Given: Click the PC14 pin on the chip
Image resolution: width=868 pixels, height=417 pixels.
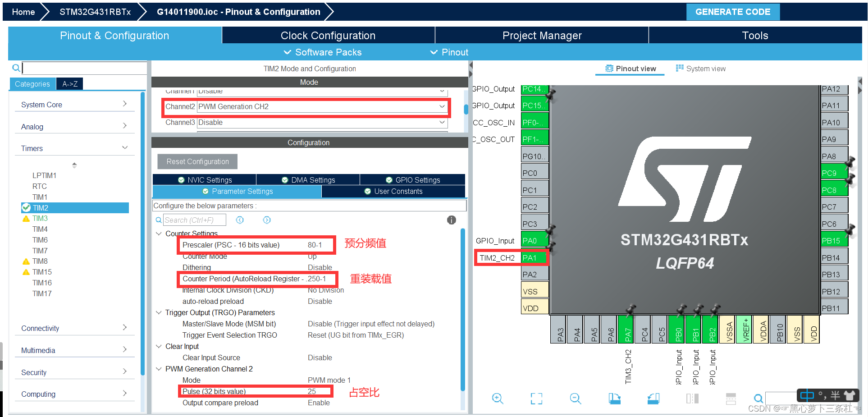Looking at the screenshot, I should coord(535,89).
